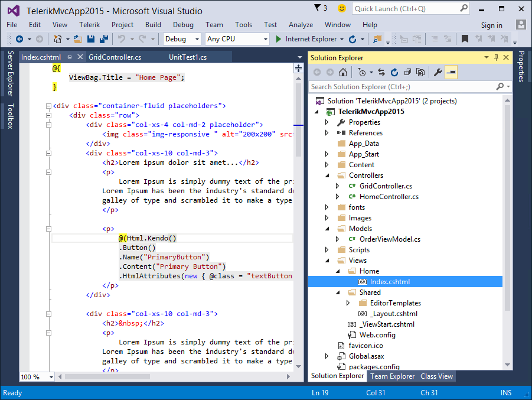
Task: Click the editor split window handle
Action: click(298, 69)
